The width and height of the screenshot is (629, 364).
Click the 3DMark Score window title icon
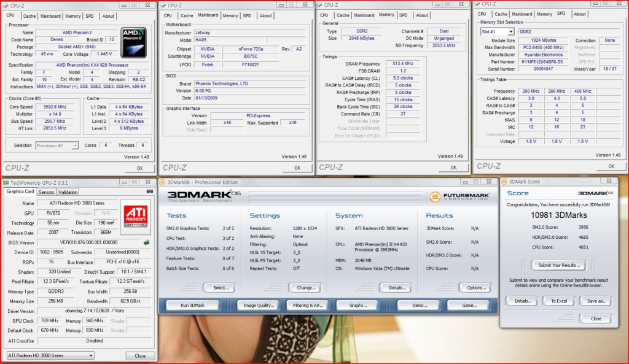[505, 182]
